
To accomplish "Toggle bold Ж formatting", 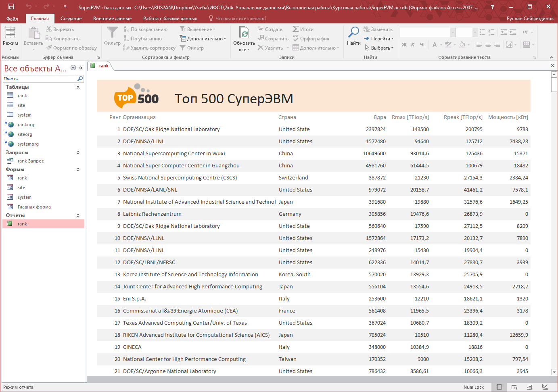I will tap(404, 45).
